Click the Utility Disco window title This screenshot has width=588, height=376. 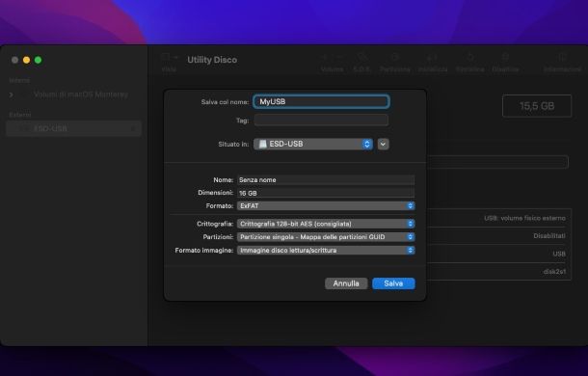tap(212, 60)
